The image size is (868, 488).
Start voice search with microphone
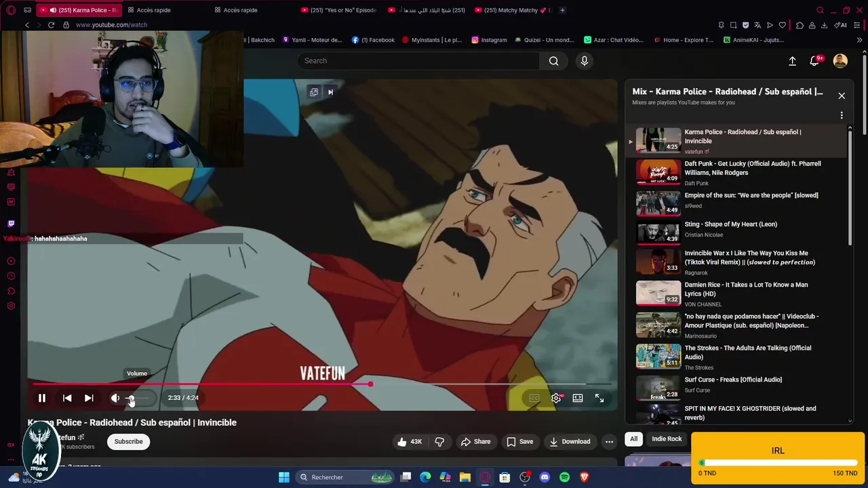click(585, 61)
